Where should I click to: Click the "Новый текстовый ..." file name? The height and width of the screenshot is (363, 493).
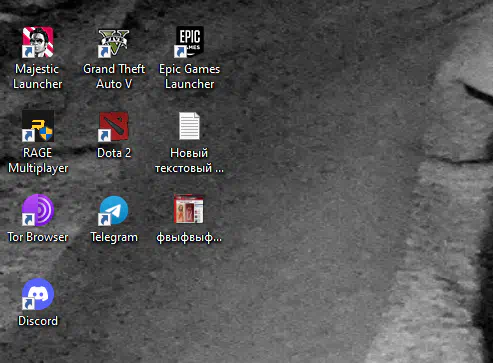189,160
